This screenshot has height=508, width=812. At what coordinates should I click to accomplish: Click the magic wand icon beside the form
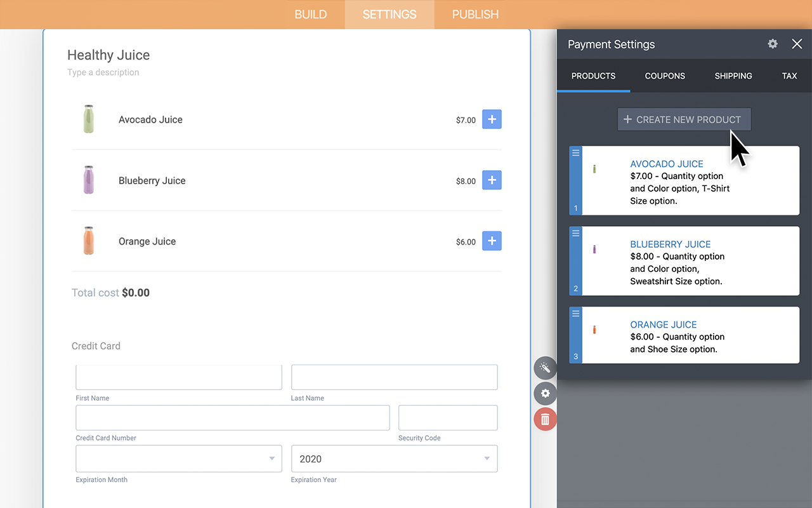545,368
